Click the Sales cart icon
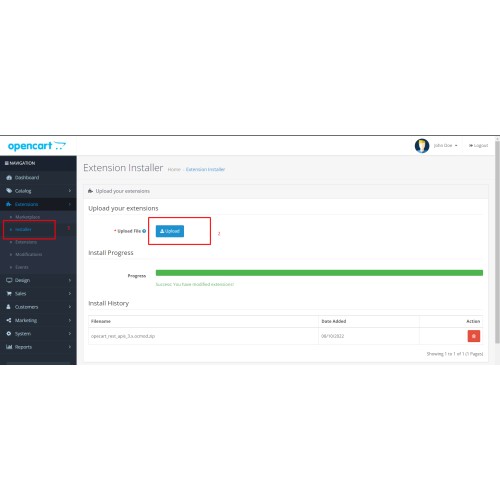500x500 pixels. (x=9, y=293)
